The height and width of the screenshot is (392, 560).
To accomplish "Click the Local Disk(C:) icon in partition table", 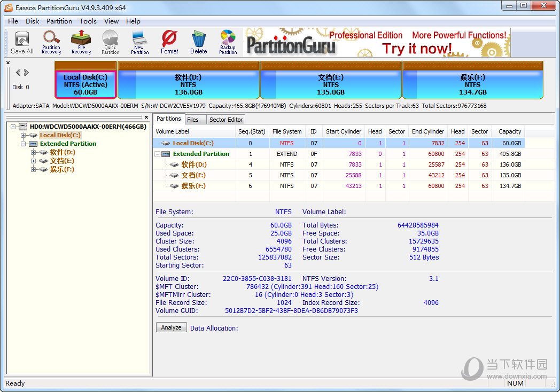I will pyautogui.click(x=165, y=143).
